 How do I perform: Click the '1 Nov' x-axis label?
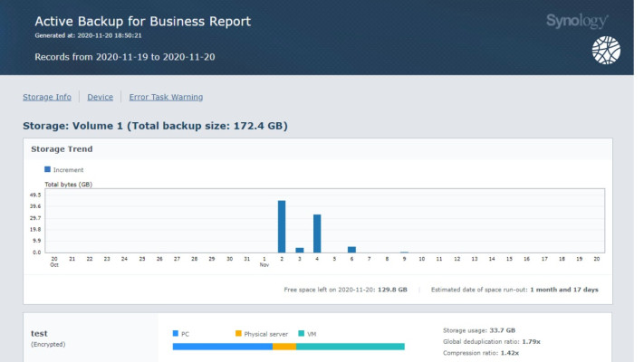pyautogui.click(x=264, y=262)
